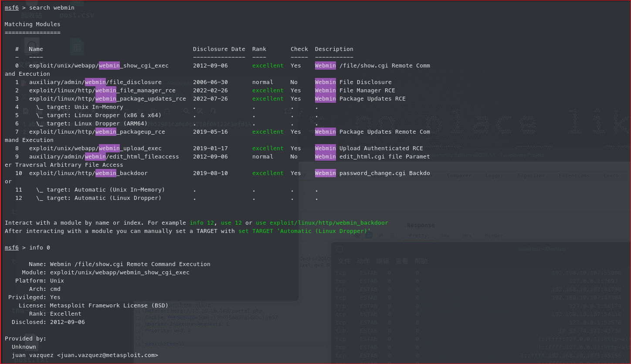Screen dimensions: 631x364
Task: Click the 'Arch: cmd' info line
Action: click(45, 289)
